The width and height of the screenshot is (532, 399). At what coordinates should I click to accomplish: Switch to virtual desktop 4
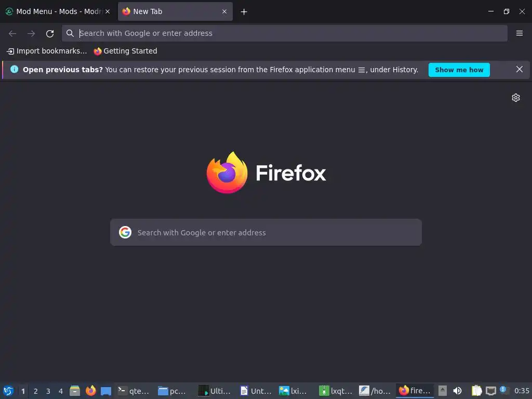[61, 391]
